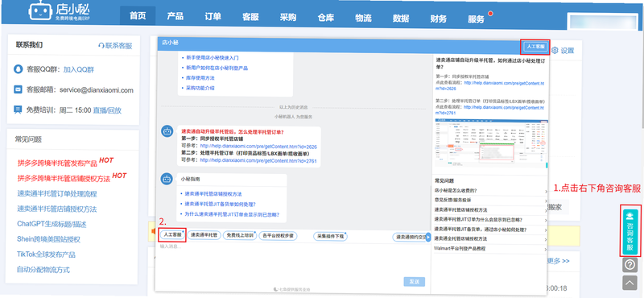Open TikTok全球发布产品 FAQ
Image resolution: width=644 pixels, height=298 pixels.
point(47,255)
